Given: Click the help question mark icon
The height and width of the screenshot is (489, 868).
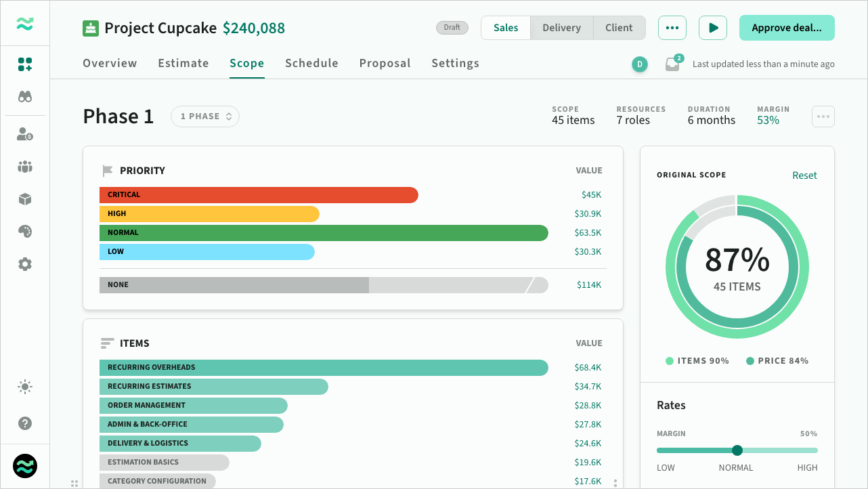Looking at the screenshot, I should pyautogui.click(x=25, y=423).
